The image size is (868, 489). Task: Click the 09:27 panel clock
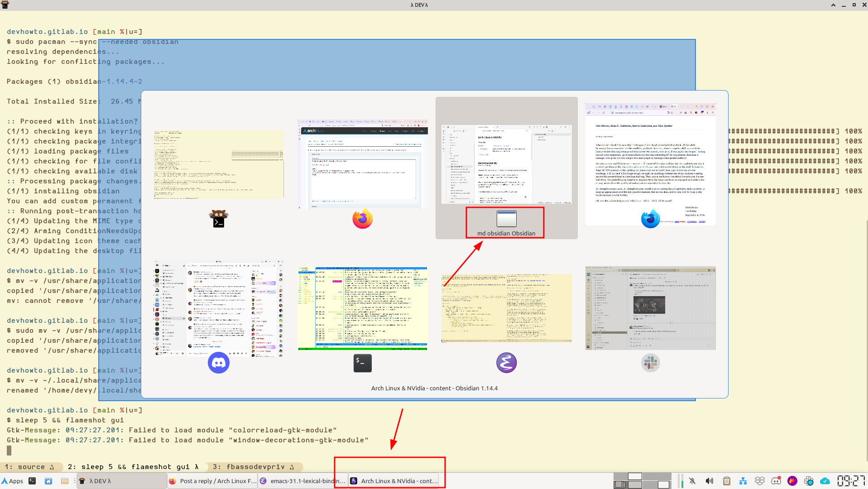851,481
